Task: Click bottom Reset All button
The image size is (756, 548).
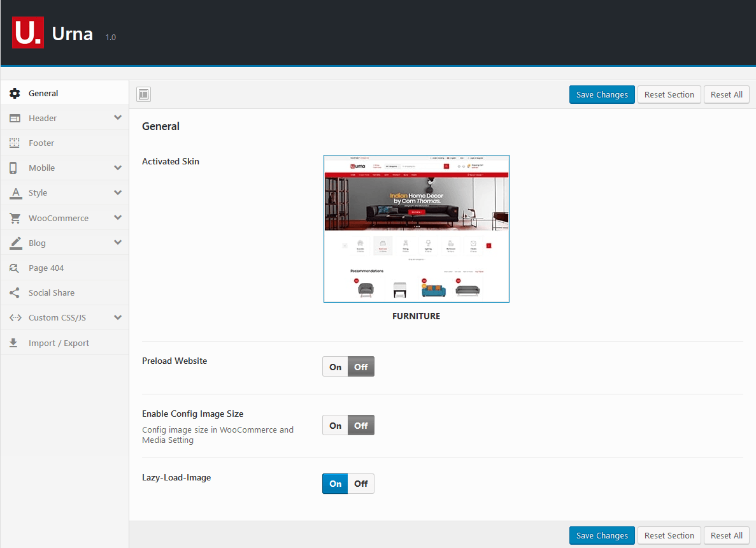Action: pos(727,535)
